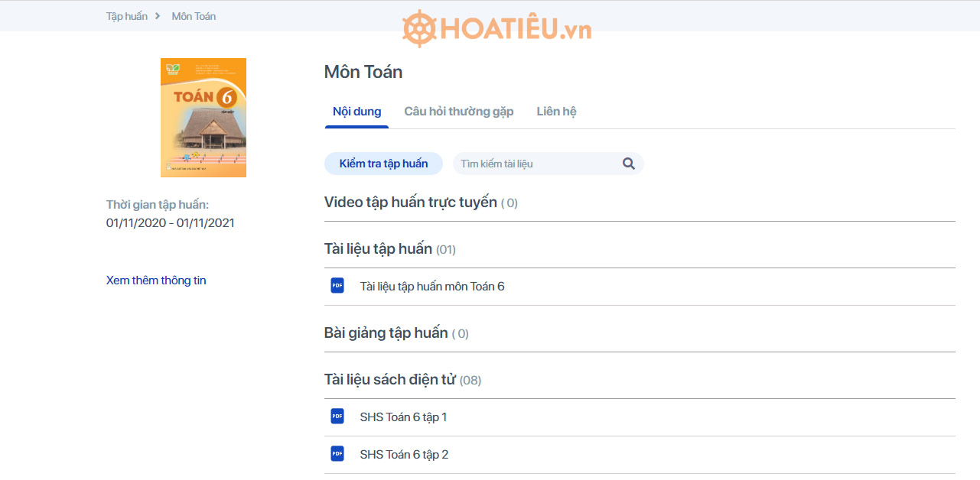980x480 pixels.
Task: Open Xem thêm thông tin
Action: tap(155, 280)
